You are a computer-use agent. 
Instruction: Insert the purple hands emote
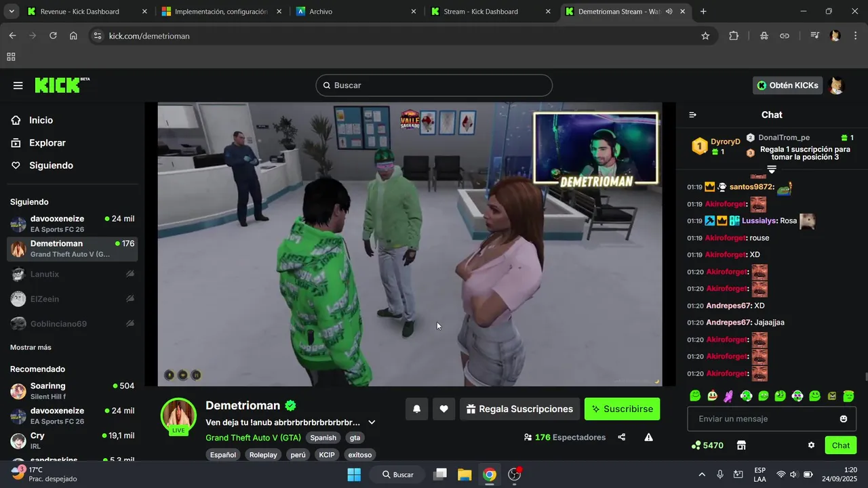[x=729, y=396]
